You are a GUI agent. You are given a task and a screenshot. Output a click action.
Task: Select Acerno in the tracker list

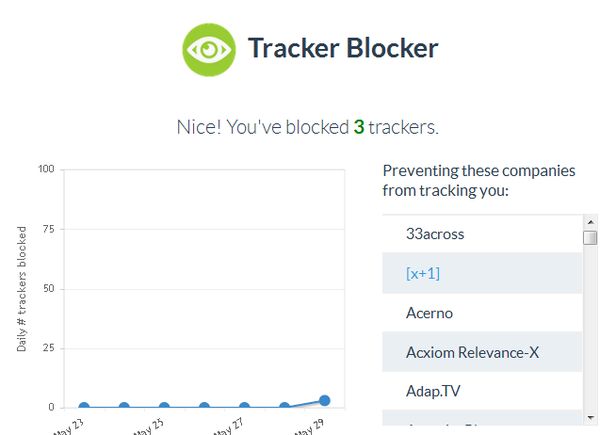click(x=429, y=313)
